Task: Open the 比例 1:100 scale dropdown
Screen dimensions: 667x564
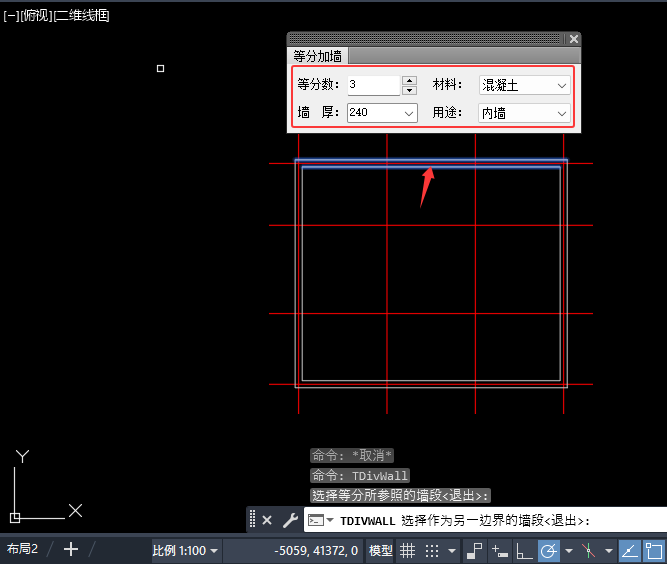Action: (185, 551)
